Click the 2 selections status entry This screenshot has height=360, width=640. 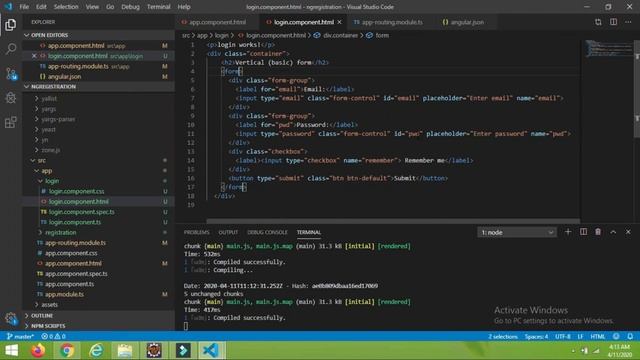(x=503, y=336)
